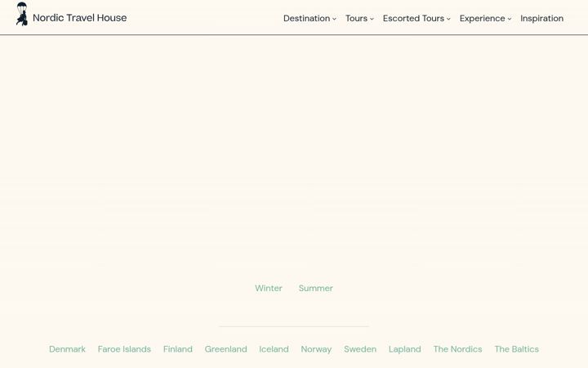Go to the Inspiration page
The height and width of the screenshot is (368, 588).
[542, 18]
